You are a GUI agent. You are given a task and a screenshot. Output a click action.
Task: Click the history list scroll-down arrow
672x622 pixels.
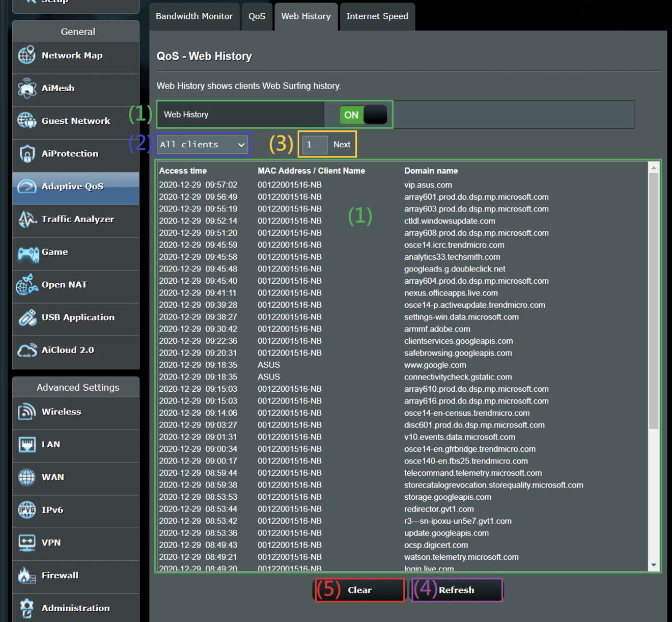click(654, 565)
